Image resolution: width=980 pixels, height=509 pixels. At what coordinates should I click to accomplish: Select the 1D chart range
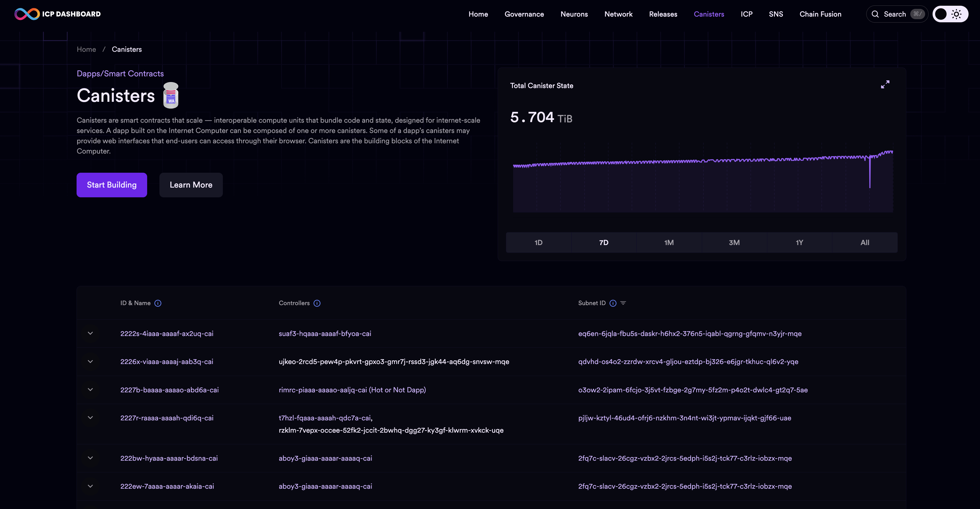538,242
